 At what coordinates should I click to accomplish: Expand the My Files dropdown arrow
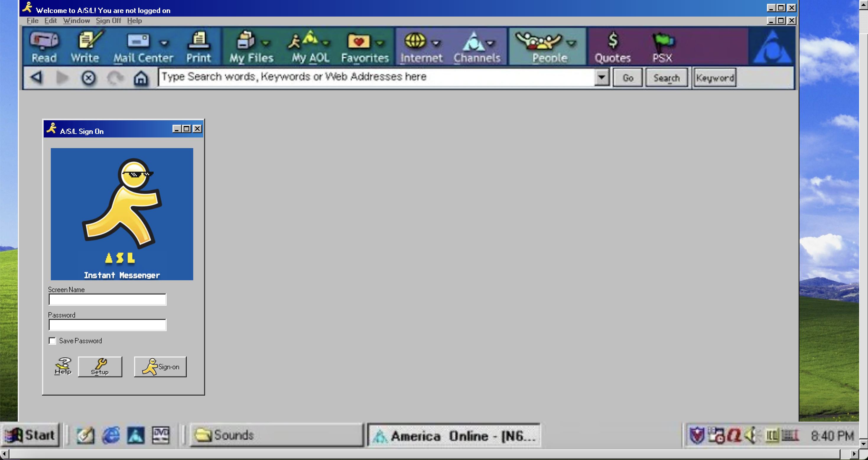pyautogui.click(x=266, y=43)
